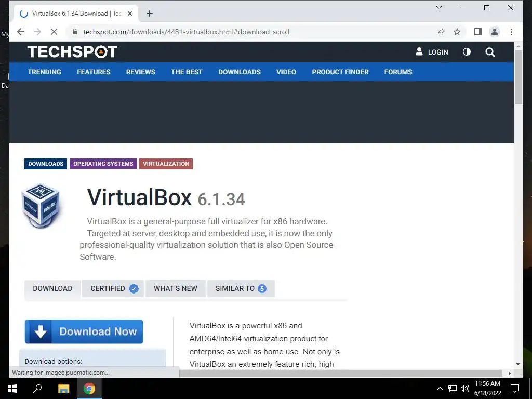Open the VIDEO nav item
The height and width of the screenshot is (399, 532).
286,72
